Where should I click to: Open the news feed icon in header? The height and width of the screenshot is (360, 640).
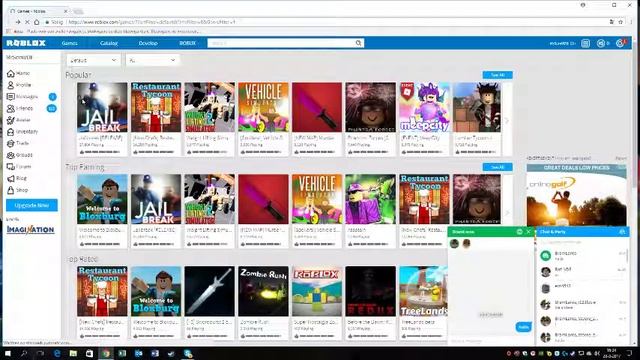[x=585, y=43]
